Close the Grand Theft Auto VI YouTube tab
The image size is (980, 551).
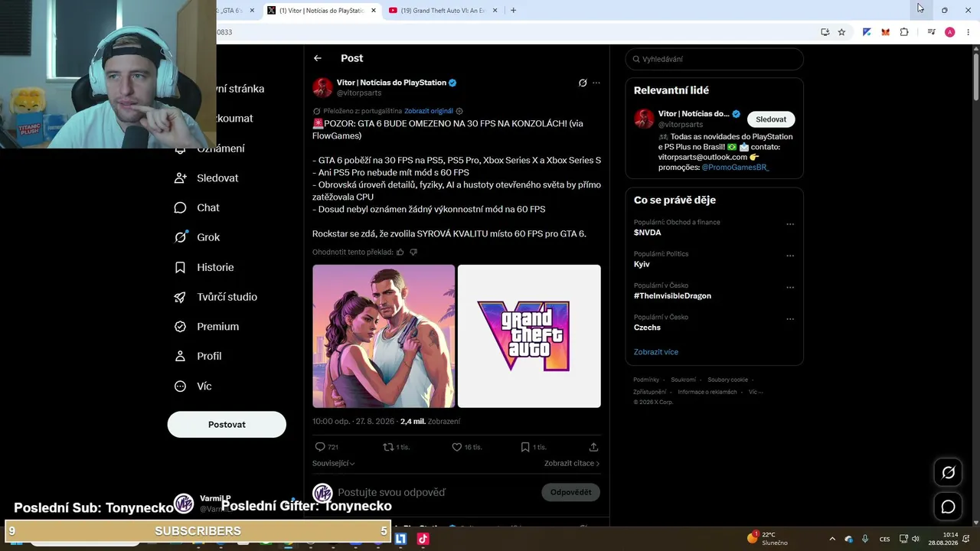click(x=495, y=11)
